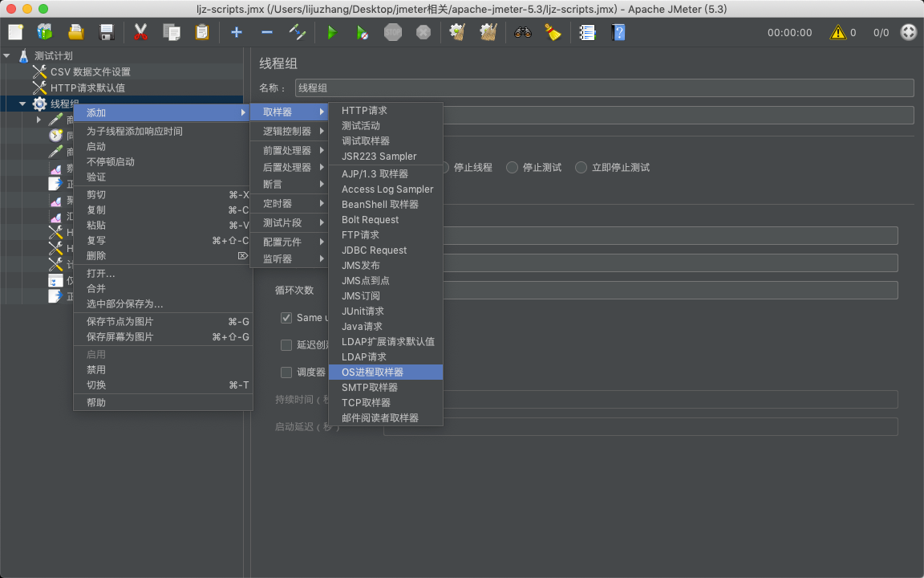The image size is (924, 578).
Task: Toggle the Same user checkbox
Action: [x=286, y=318]
